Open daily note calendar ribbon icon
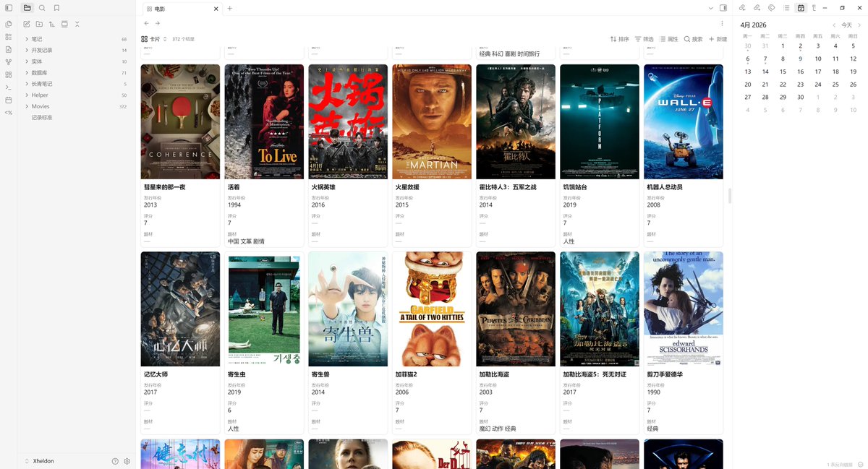868x469 pixels. (x=9, y=100)
